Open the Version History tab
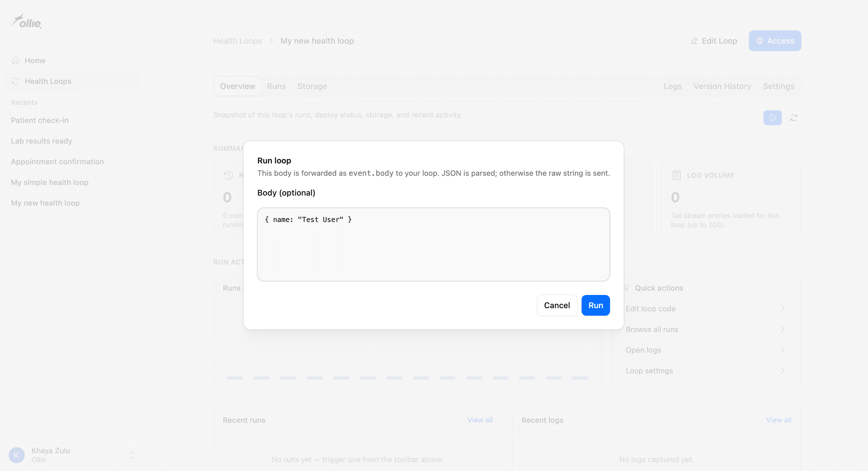 click(x=722, y=86)
